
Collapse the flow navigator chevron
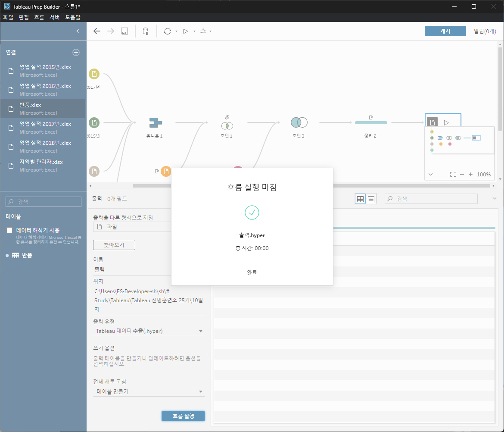pyautogui.click(x=430, y=174)
